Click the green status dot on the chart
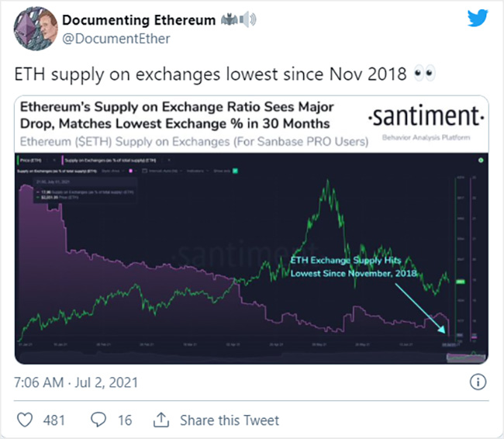This screenshot has height=439, width=504. 481,160
